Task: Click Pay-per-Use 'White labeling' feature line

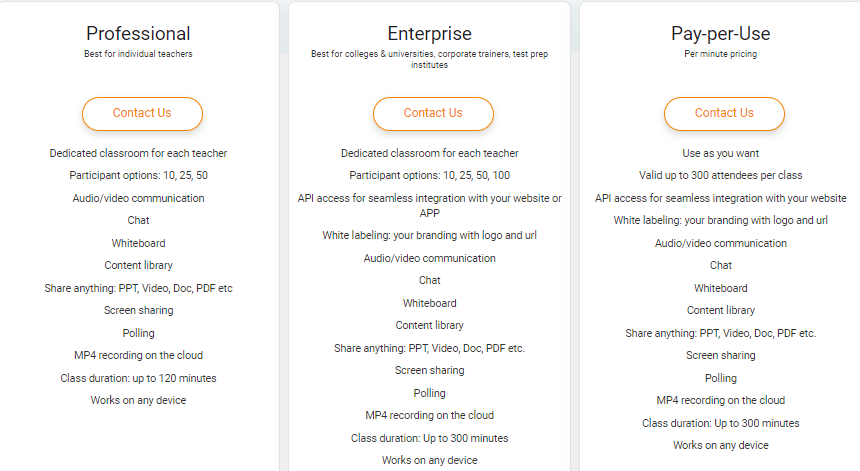Action: [x=721, y=220]
